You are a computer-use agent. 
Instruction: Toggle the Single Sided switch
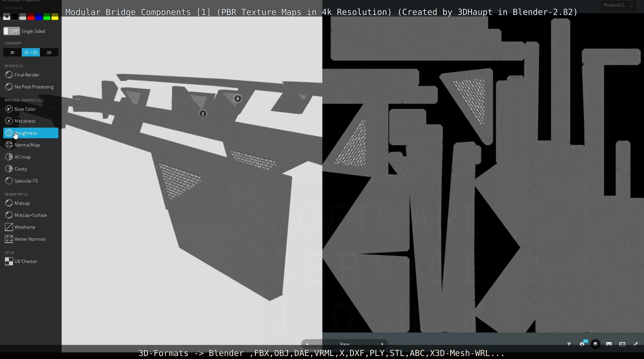pyautogui.click(x=12, y=31)
